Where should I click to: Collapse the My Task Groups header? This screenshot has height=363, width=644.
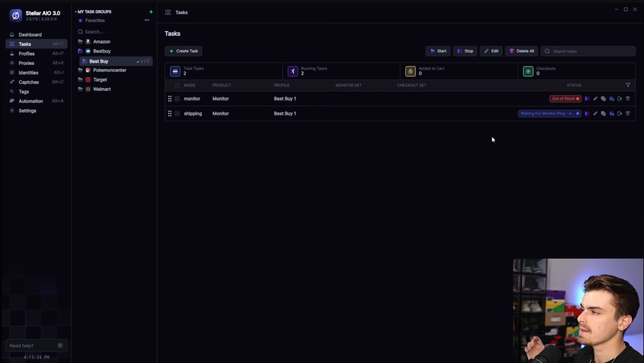pyautogui.click(x=93, y=12)
